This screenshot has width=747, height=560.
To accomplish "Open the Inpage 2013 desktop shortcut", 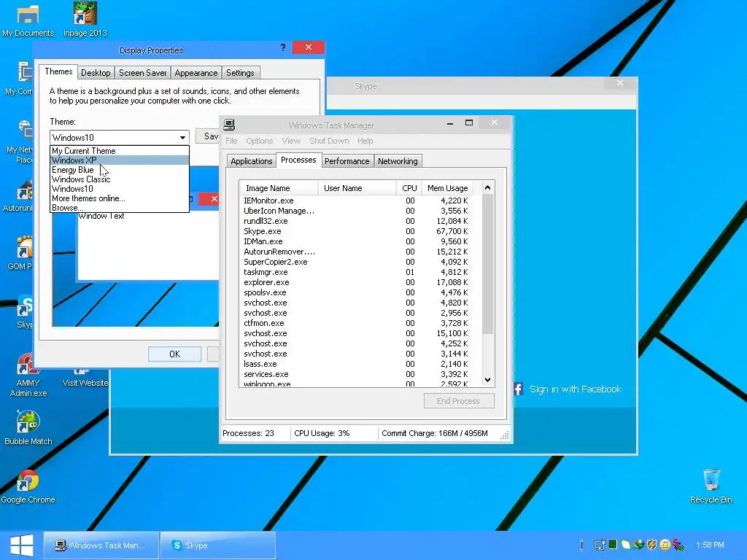I will [x=85, y=20].
